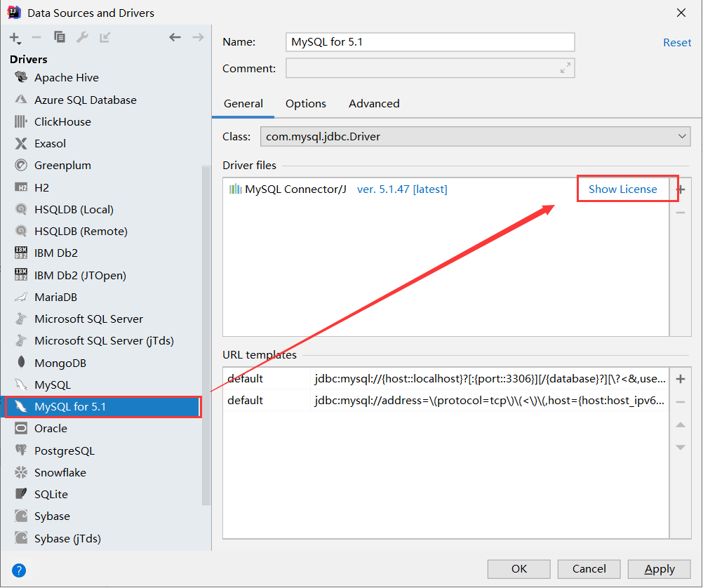This screenshot has width=703, height=588.
Task: Select the Microsoft SQL Server (jTds) driver
Action: pos(101,341)
